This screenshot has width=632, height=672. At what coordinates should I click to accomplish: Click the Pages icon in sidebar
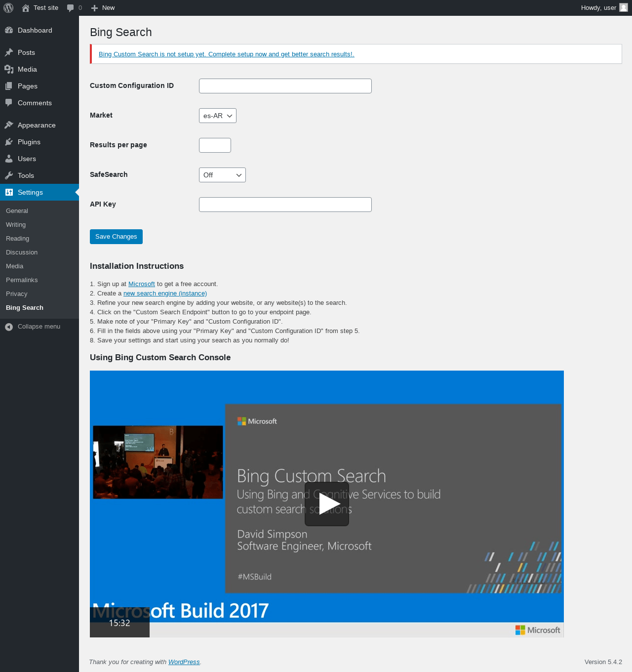coord(9,86)
